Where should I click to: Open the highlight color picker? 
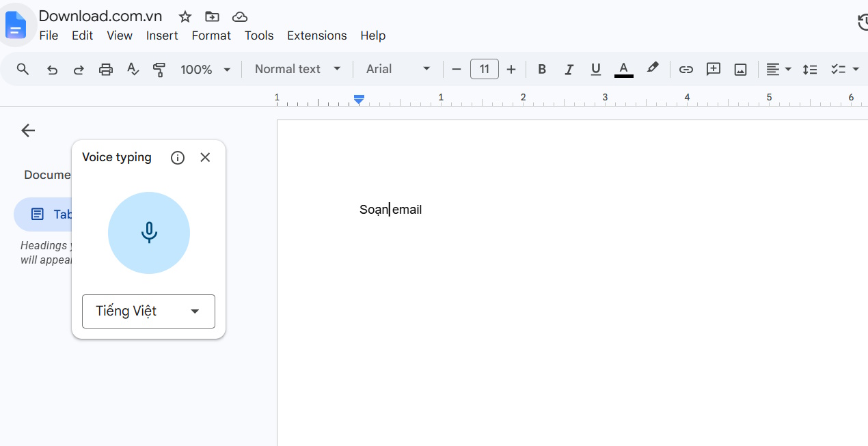click(653, 68)
